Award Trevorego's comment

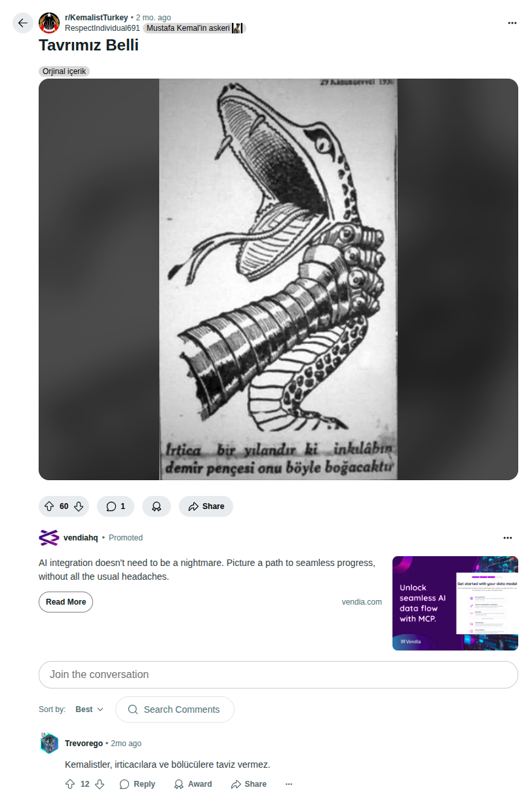[x=193, y=784]
